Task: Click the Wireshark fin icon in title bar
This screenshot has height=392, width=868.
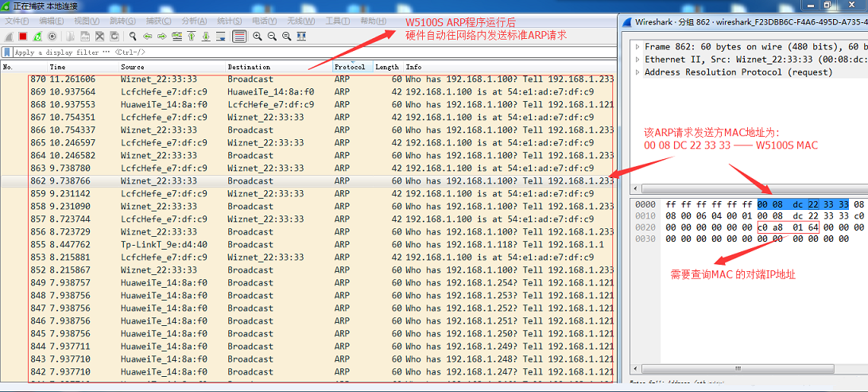Action: coord(628,22)
